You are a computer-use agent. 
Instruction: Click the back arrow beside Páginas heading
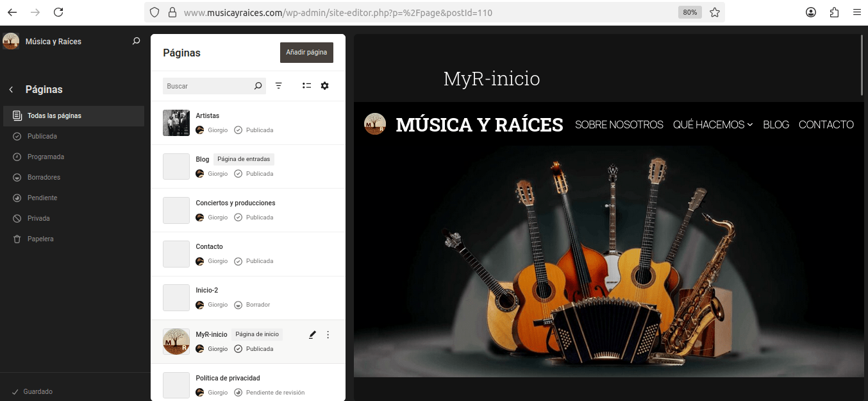tap(11, 90)
